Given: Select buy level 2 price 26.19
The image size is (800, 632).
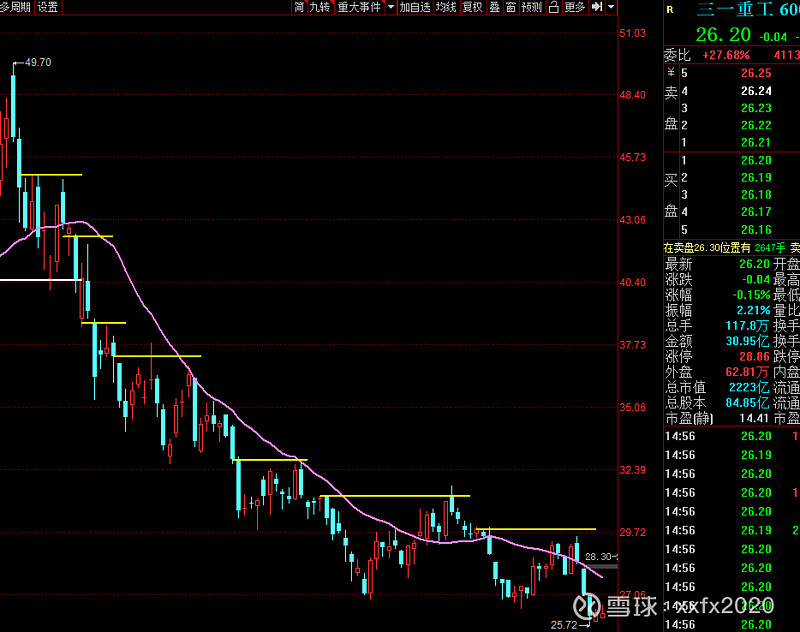Looking at the screenshot, I should 756,178.
